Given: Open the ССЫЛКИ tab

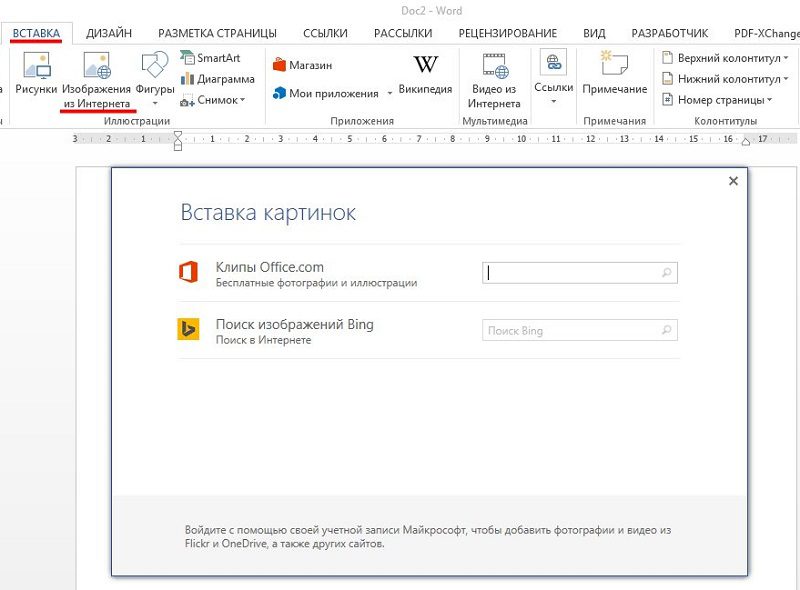Looking at the screenshot, I should [x=326, y=33].
